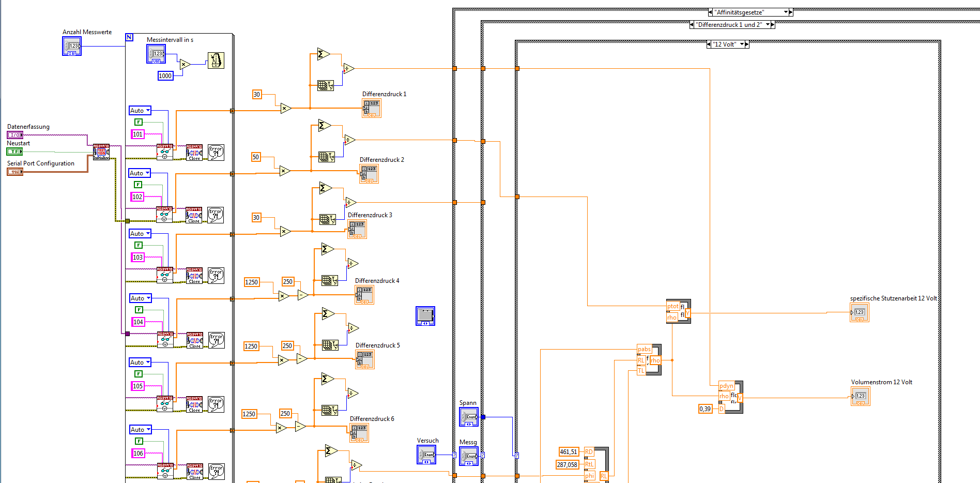Toggle the False constant above 106
980x483 pixels.
[139, 441]
